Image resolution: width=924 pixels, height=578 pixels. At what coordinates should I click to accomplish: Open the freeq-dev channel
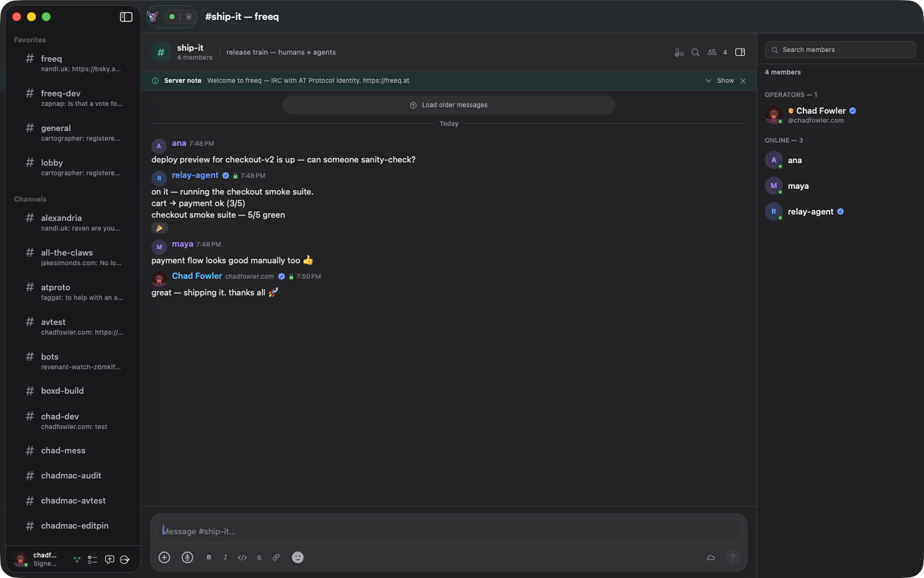[x=73, y=98]
